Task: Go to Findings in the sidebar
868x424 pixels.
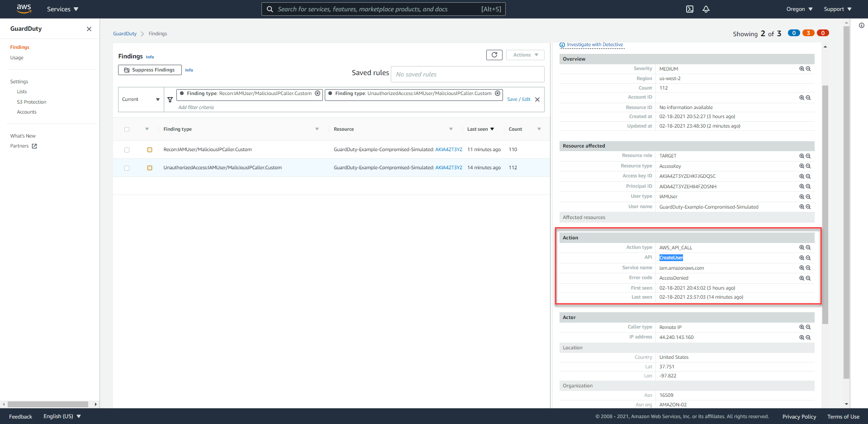Action: 20,48
